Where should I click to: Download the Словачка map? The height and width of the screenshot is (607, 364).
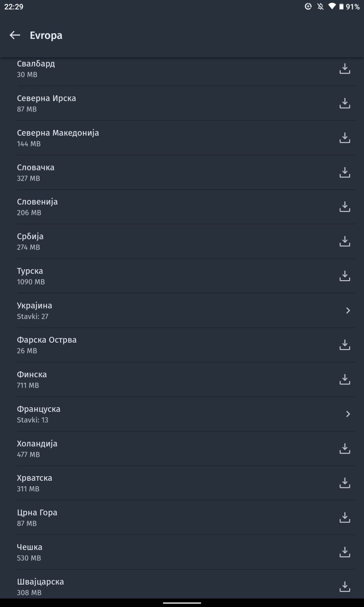344,172
